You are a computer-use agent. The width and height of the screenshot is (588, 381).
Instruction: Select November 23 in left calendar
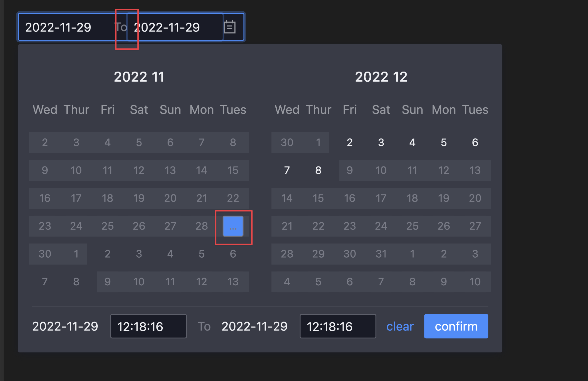point(45,226)
